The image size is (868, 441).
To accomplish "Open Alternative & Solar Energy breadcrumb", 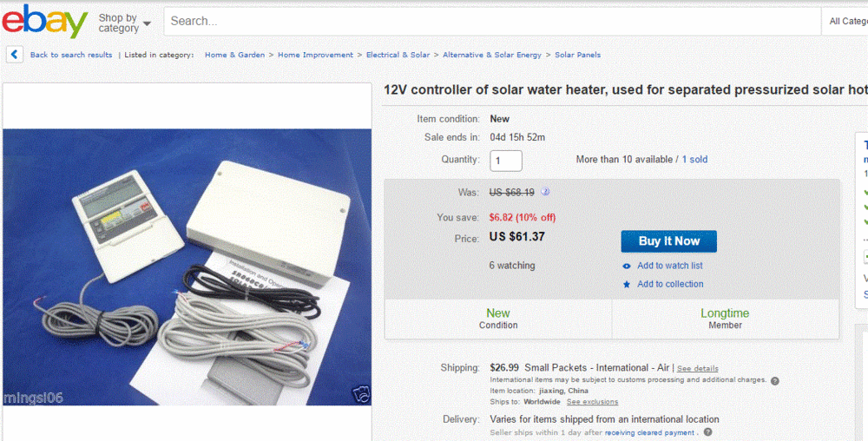I will tap(491, 55).
